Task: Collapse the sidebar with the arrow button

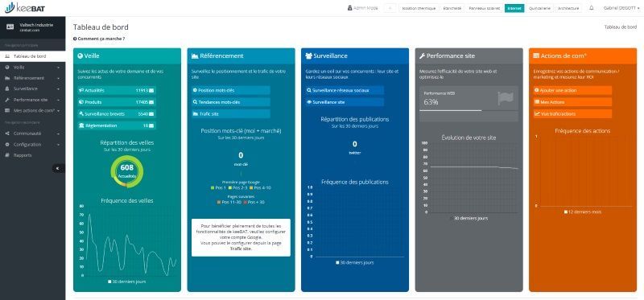Action: click(x=58, y=168)
